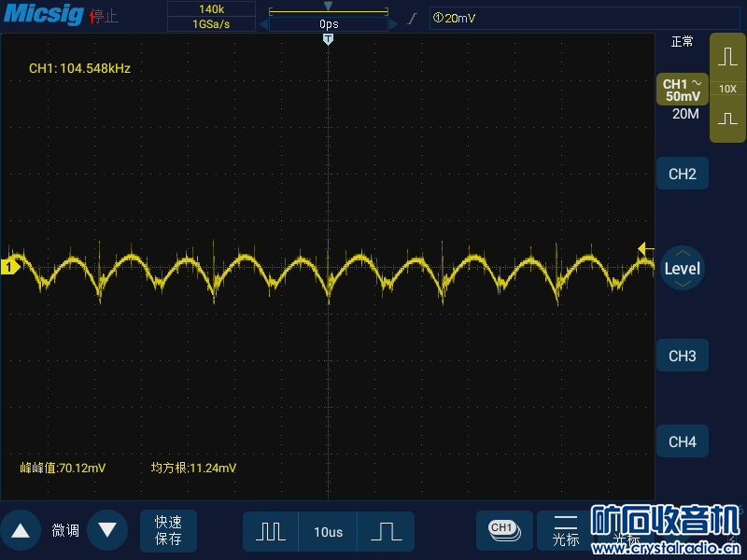747x560 pixels.
Task: Toggle CH3 channel on
Action: pyautogui.click(x=683, y=356)
